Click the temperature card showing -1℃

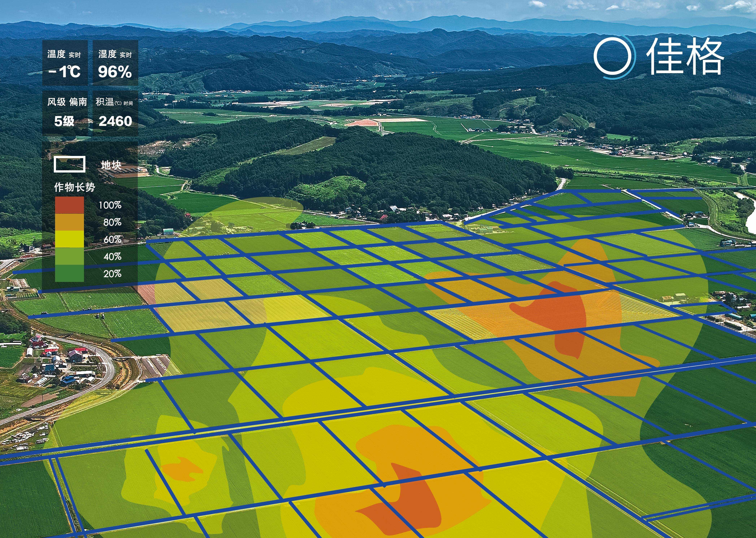(65, 63)
